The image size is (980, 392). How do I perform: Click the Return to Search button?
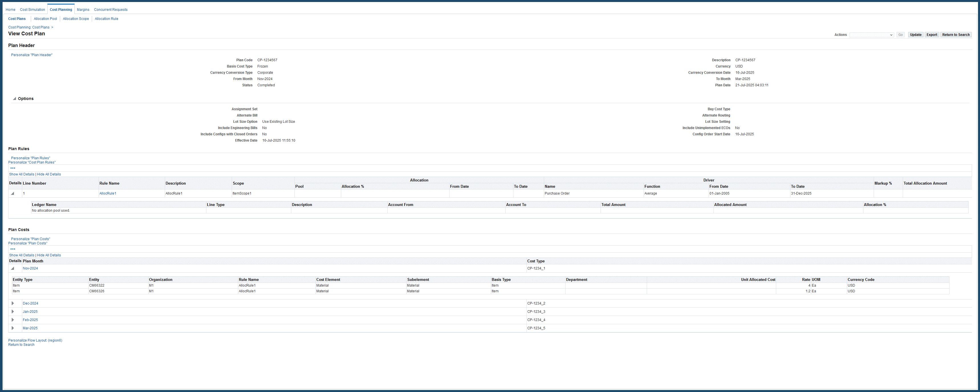tap(956, 34)
